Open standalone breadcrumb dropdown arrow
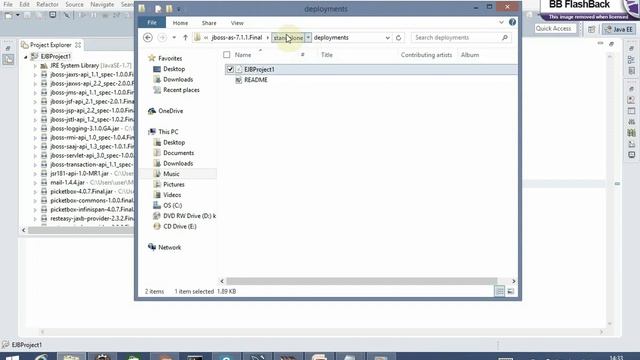Viewport: 640px width, 360px height. coord(308,38)
